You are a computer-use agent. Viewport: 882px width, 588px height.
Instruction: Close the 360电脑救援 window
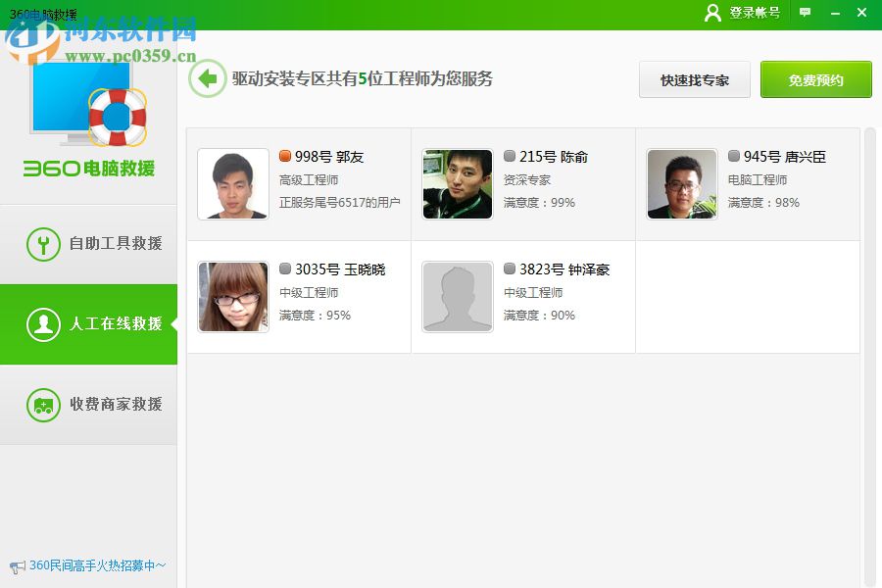tap(861, 13)
